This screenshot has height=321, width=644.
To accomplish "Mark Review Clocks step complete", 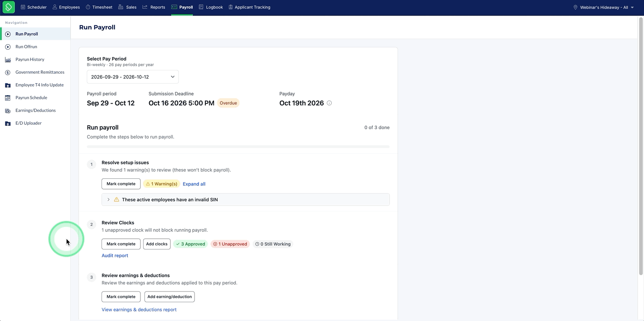I will pos(121,244).
